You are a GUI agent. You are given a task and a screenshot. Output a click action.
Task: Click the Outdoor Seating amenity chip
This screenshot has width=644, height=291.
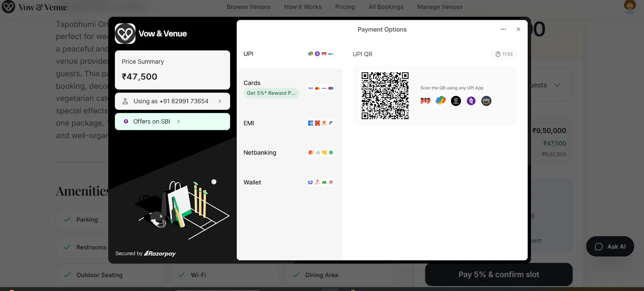110,275
